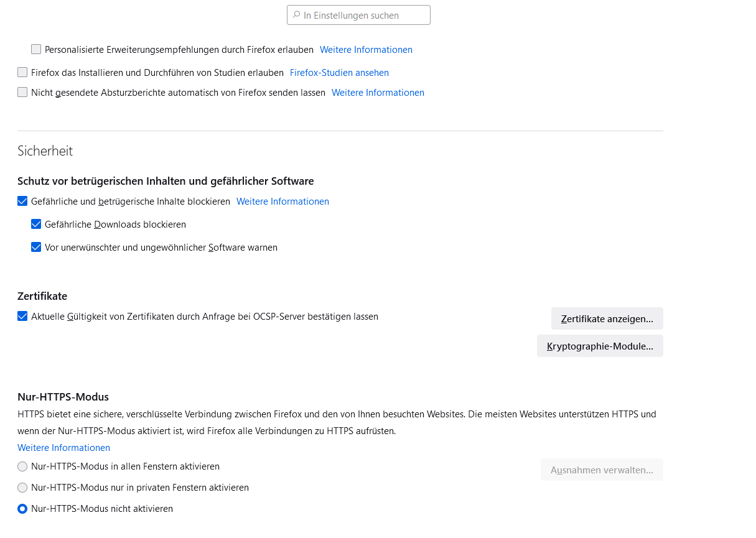Image resolution: width=756 pixels, height=538 pixels.
Task: Open Weitere Informationen about Nur-HTTPS-Modus
Action: [x=63, y=448]
